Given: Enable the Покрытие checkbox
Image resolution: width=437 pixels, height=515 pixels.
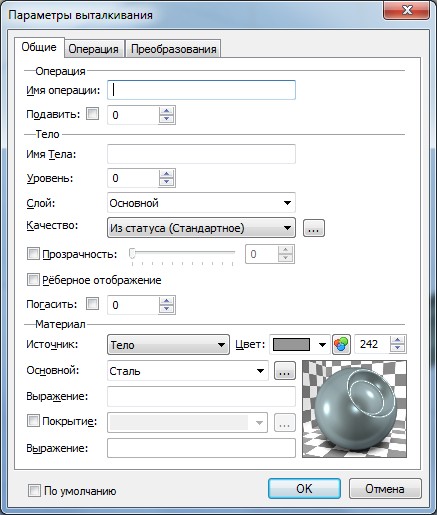Looking at the screenshot, I should tap(33, 421).
